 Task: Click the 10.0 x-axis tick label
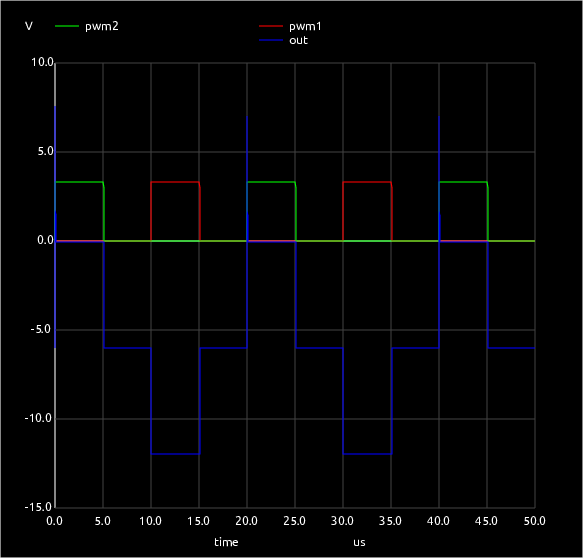(150, 521)
